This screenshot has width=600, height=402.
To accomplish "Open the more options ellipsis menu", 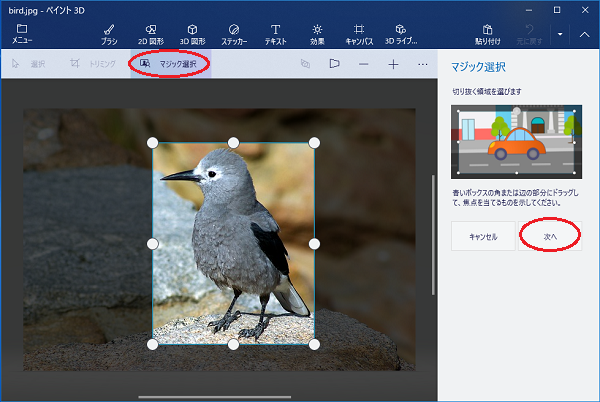I will 423,64.
